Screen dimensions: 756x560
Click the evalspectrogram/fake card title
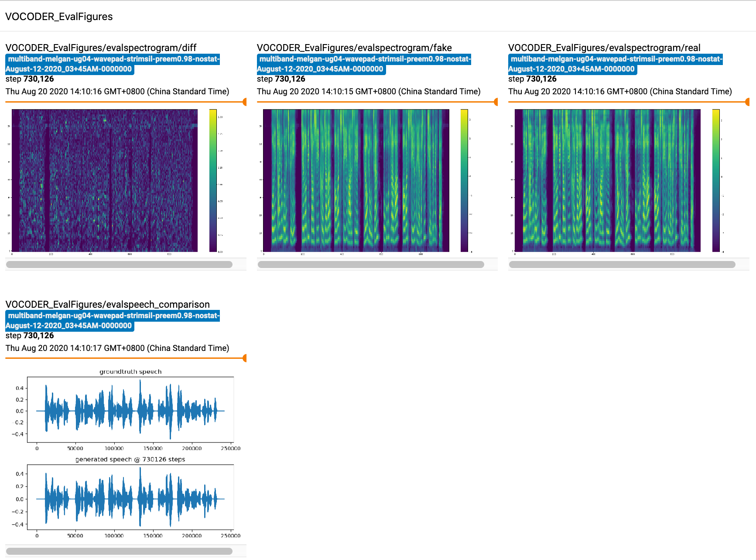pyautogui.click(x=354, y=48)
